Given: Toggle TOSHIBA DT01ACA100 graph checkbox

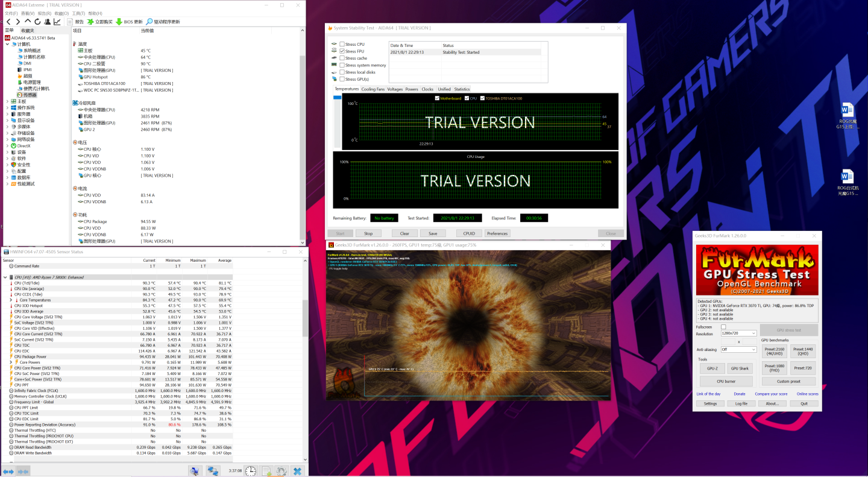Looking at the screenshot, I should [x=482, y=98].
